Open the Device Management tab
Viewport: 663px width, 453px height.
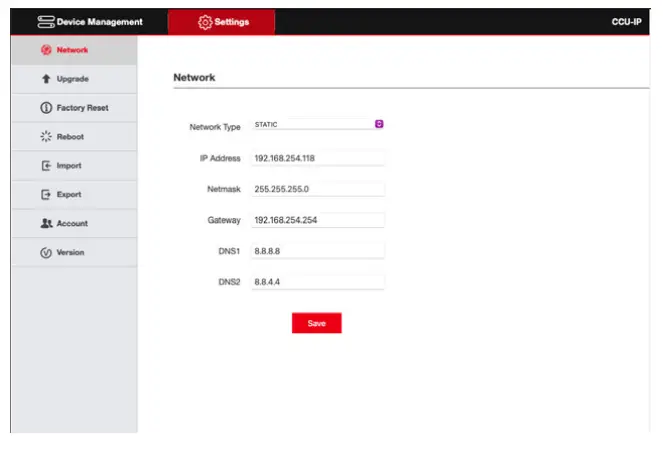(x=90, y=22)
